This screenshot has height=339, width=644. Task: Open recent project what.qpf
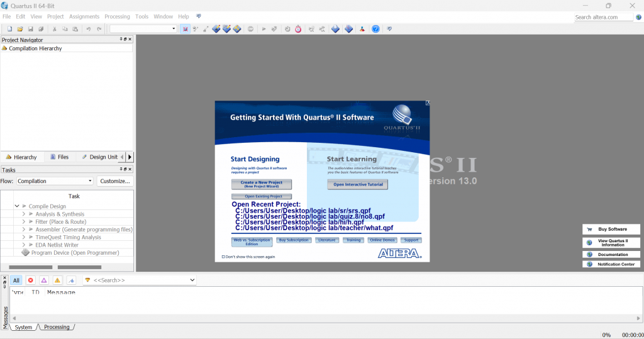click(314, 228)
